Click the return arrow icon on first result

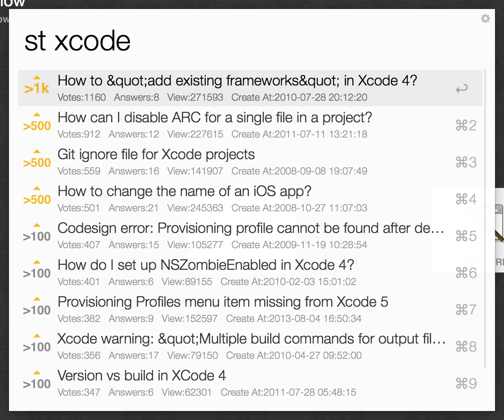462,88
